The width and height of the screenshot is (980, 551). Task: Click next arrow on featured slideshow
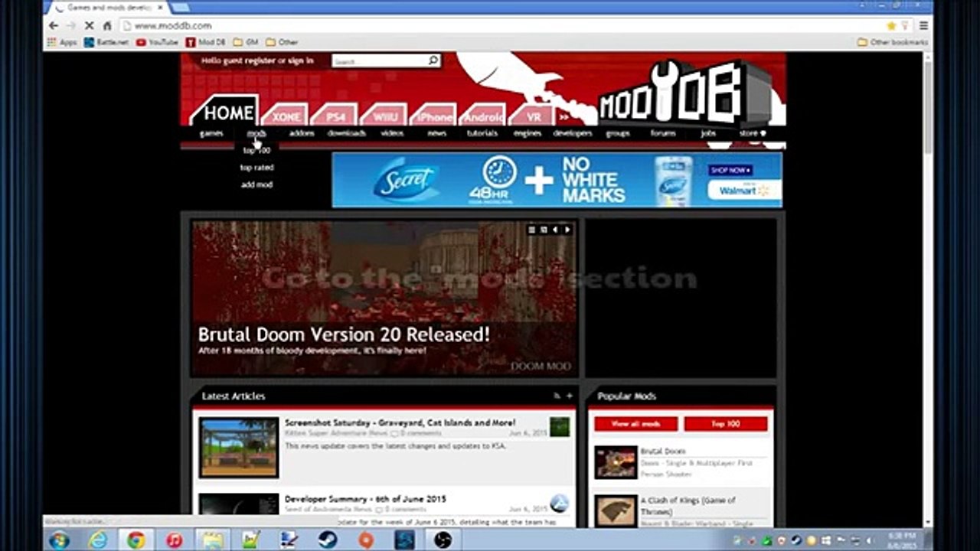click(x=567, y=230)
